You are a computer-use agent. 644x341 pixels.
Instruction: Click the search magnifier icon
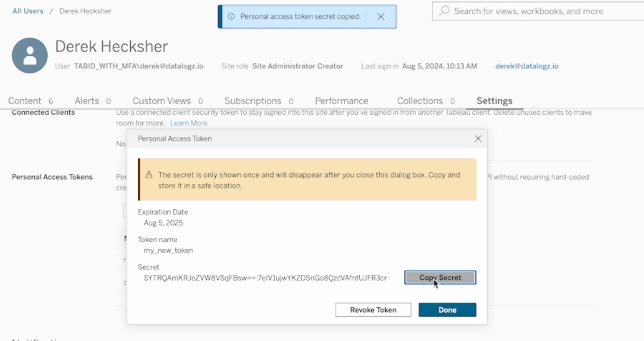coord(444,11)
